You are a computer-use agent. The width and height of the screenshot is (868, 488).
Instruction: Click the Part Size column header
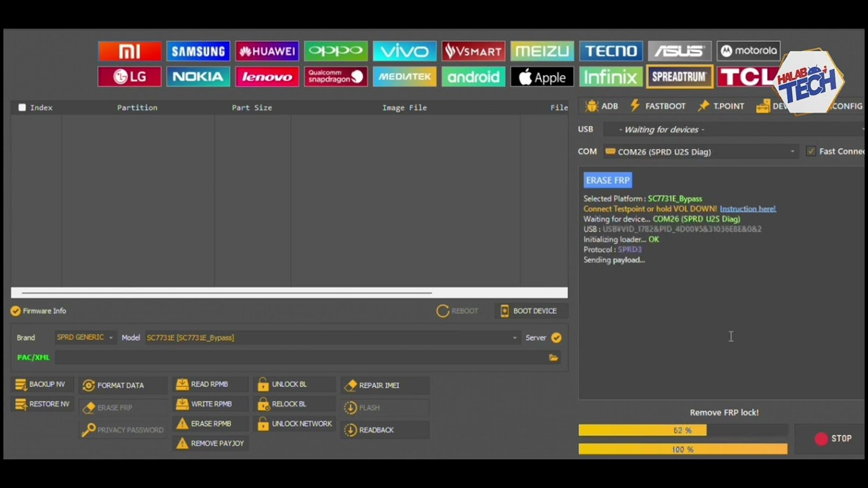[x=252, y=107]
